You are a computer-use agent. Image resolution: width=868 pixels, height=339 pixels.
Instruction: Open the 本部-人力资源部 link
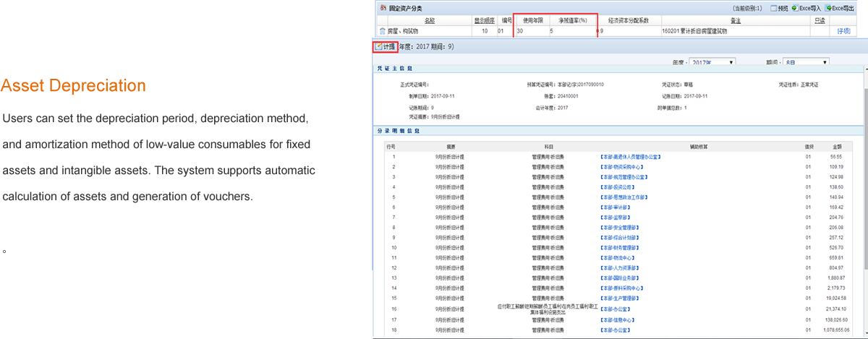pyautogui.click(x=619, y=267)
